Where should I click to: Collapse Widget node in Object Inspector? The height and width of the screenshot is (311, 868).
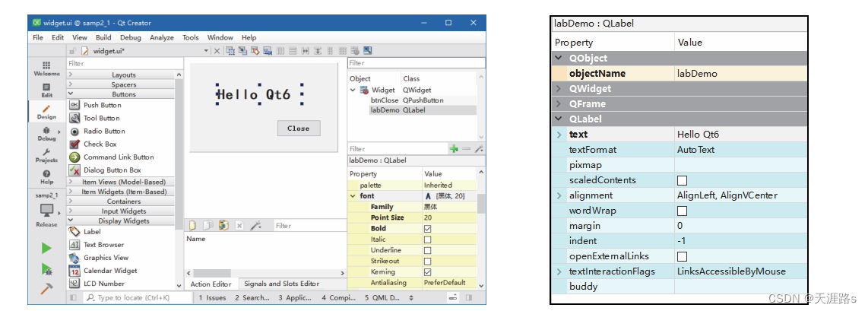[353, 90]
